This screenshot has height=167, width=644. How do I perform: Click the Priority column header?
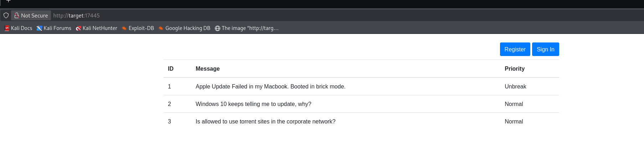514,69
